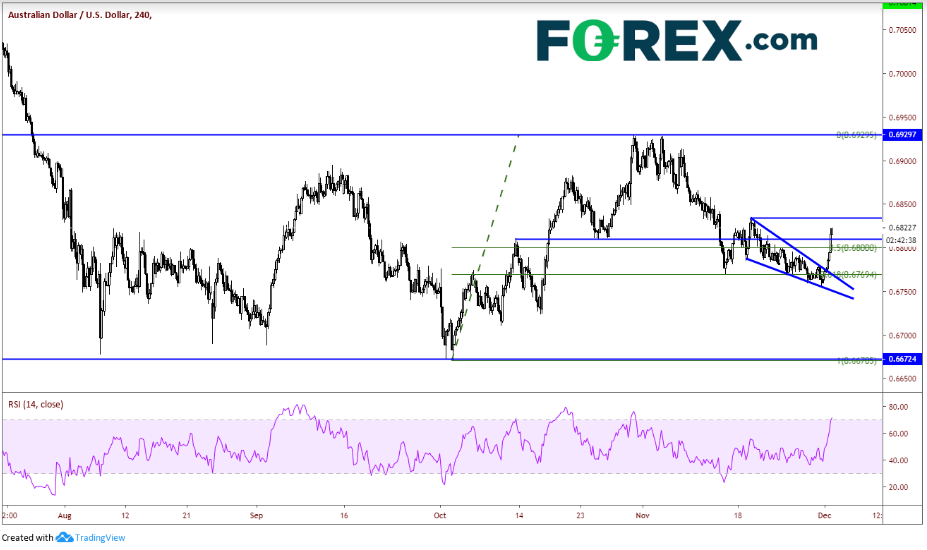Viewport: 927px width, 550px height.
Task: Click the RSI 20.00 scale label
Action: [x=898, y=487]
